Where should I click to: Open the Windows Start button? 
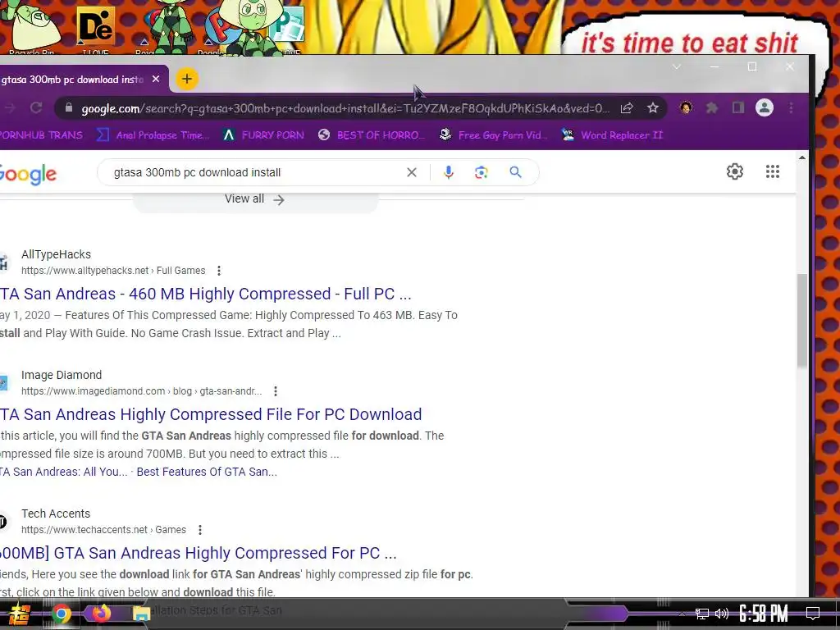coord(20,614)
